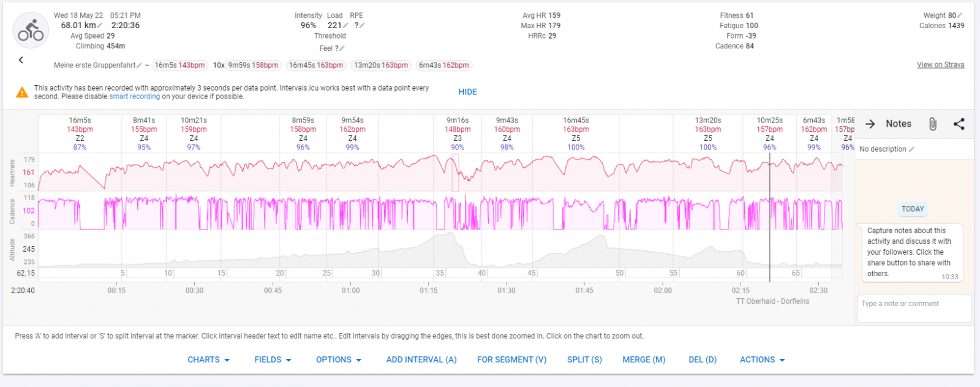Expand the FIELDS dropdown
The image size is (980, 387).
273,360
